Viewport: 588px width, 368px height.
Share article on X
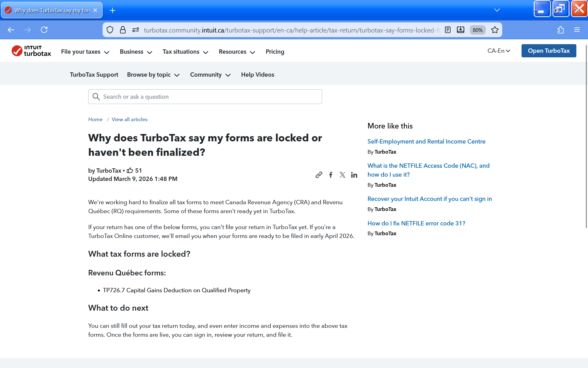(x=342, y=175)
